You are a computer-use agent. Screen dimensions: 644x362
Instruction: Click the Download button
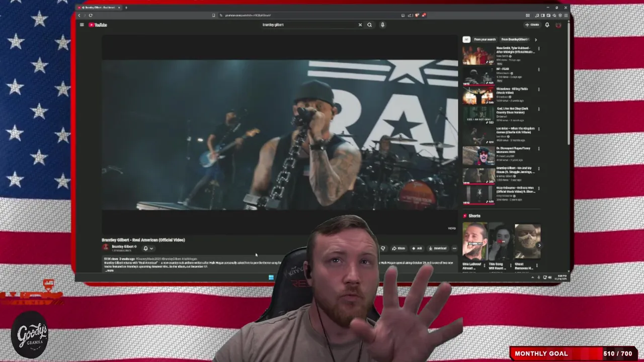438,248
